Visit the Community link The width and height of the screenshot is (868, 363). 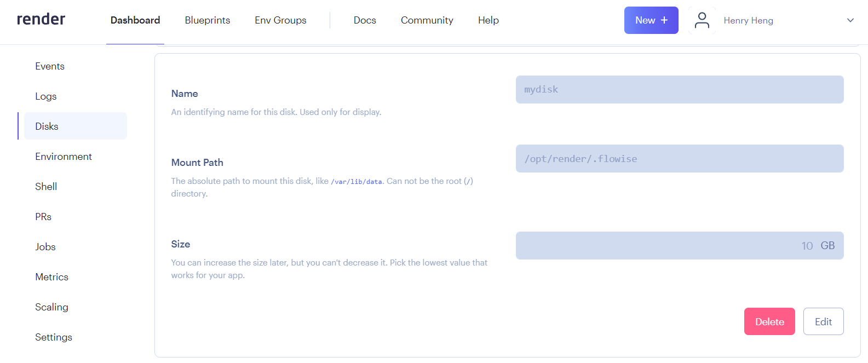[427, 20]
